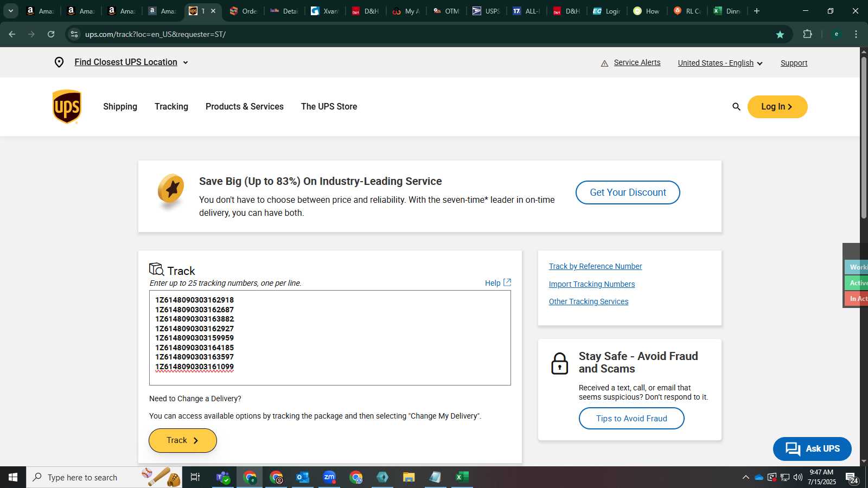Switch to the Dinn Excel browser tab
The height and width of the screenshot is (488, 868).
tap(727, 11)
